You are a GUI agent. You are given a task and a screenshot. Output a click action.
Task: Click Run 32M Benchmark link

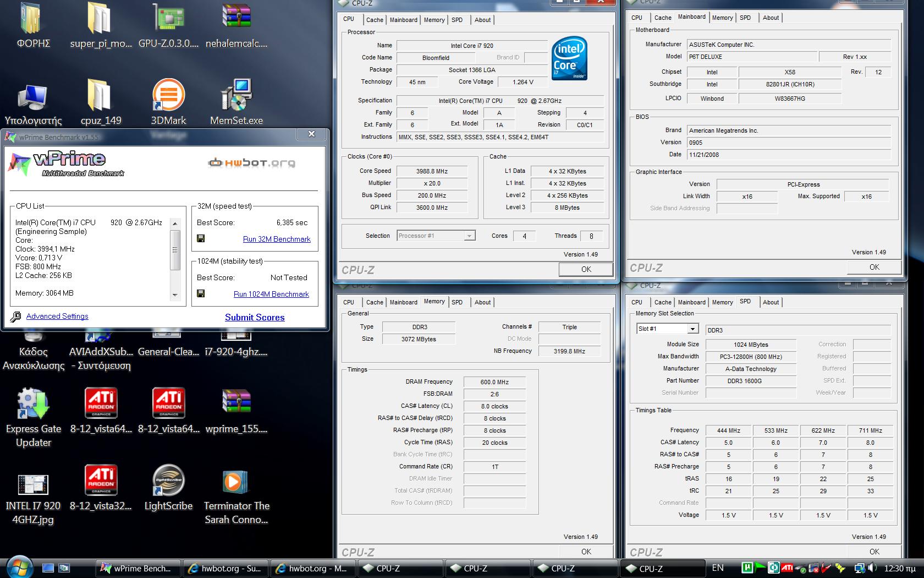tap(277, 239)
